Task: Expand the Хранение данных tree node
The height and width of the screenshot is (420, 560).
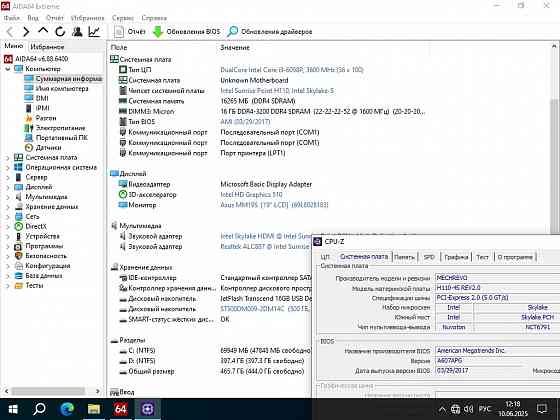Action: pos(8,207)
